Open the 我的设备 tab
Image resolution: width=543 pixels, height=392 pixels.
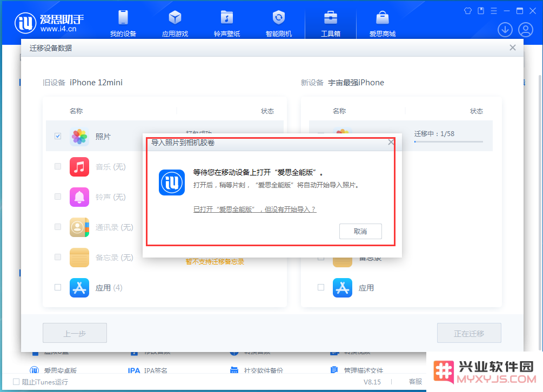click(123, 24)
